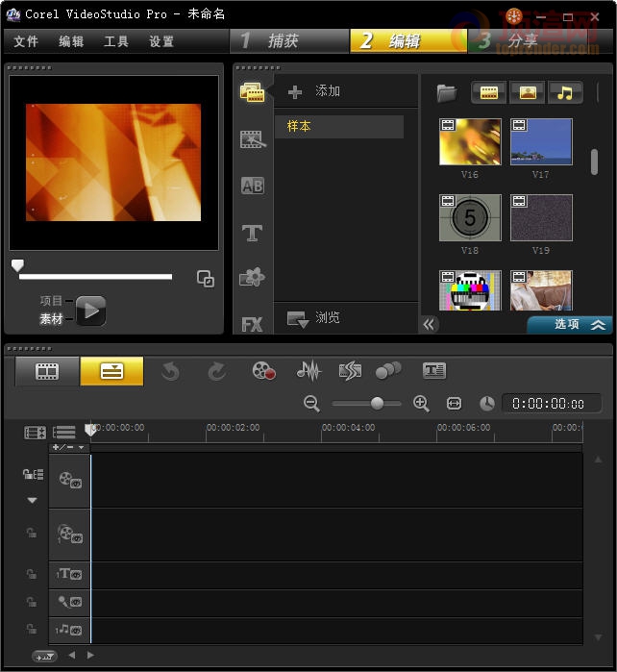Viewport: 617px width, 672px height.
Task: Open the Title library T icon
Action: [x=252, y=234]
